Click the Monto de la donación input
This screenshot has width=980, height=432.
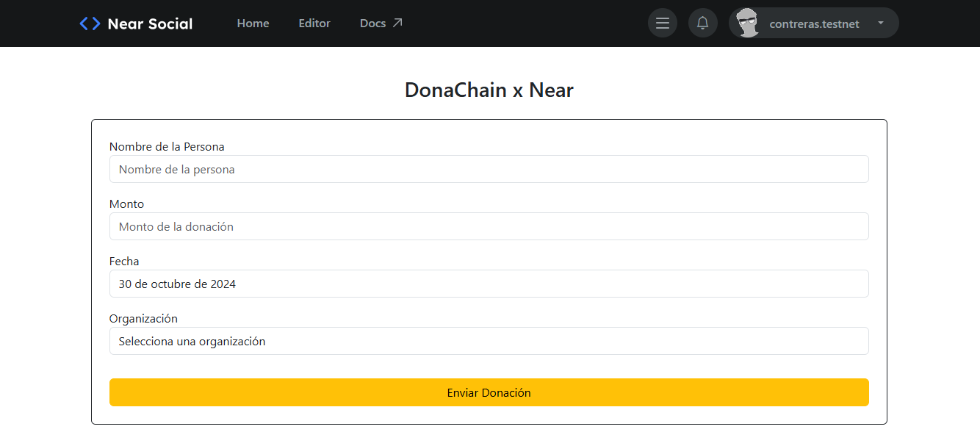click(489, 226)
